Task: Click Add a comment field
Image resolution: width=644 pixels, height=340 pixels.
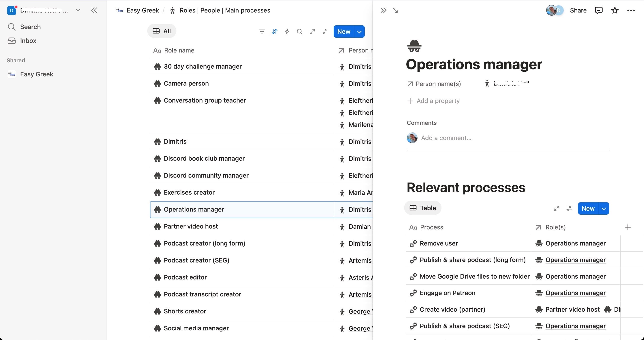Action: pyautogui.click(x=446, y=138)
